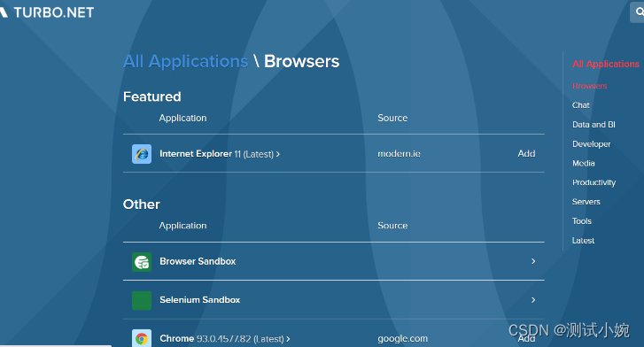Viewport: 644px width, 347px height.
Task: Click the Browsers breadcrumb title
Action: pyautogui.click(x=301, y=61)
